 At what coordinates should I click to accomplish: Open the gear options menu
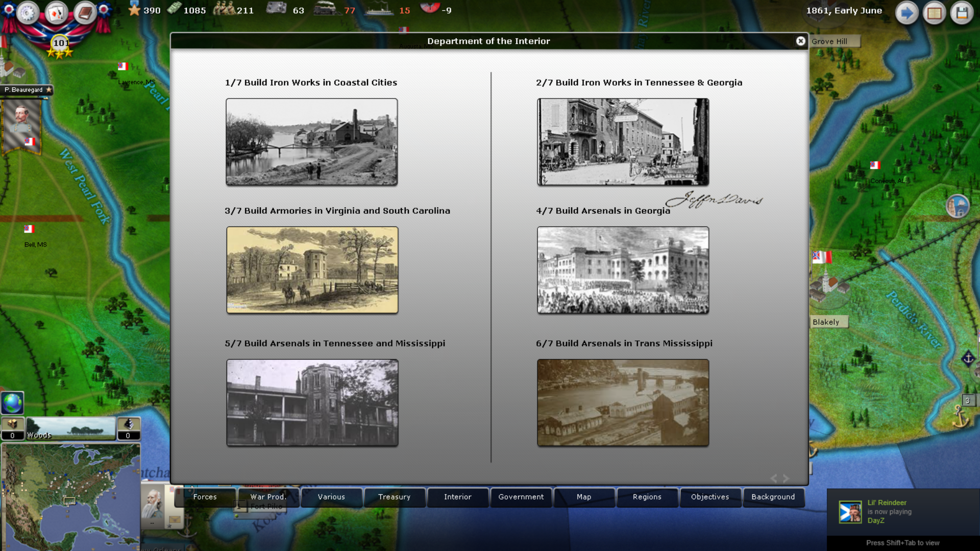[28, 13]
